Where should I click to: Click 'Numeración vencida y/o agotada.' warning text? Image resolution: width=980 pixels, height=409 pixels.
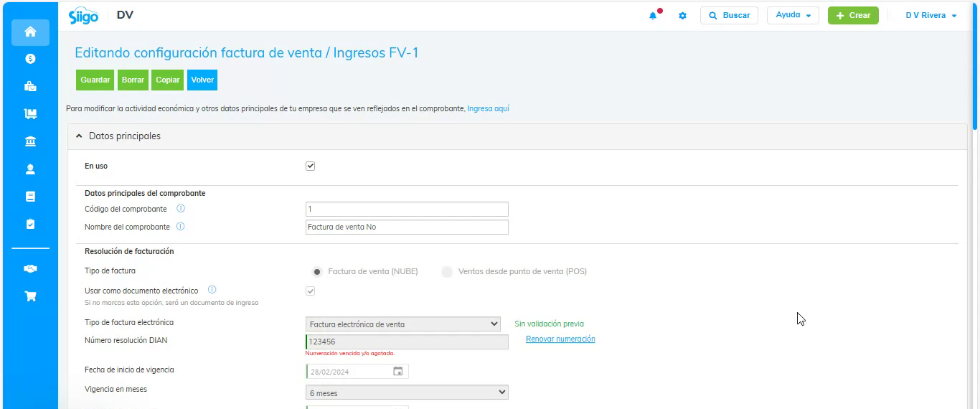click(x=350, y=353)
